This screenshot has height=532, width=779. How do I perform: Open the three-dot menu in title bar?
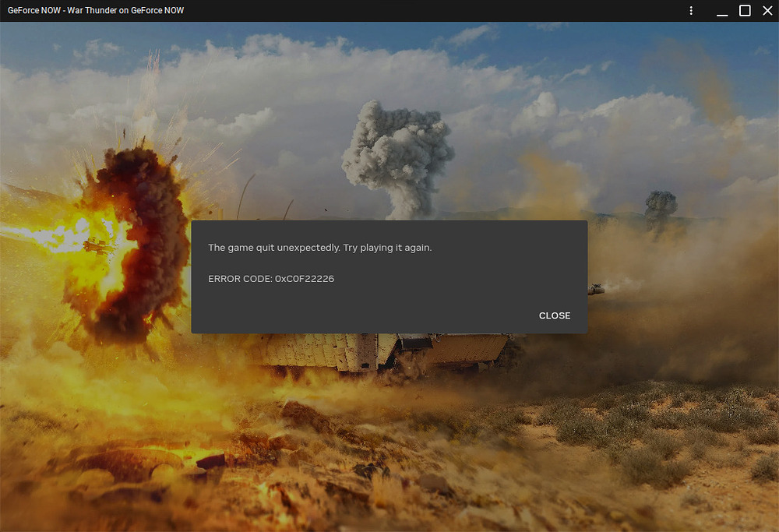point(691,10)
